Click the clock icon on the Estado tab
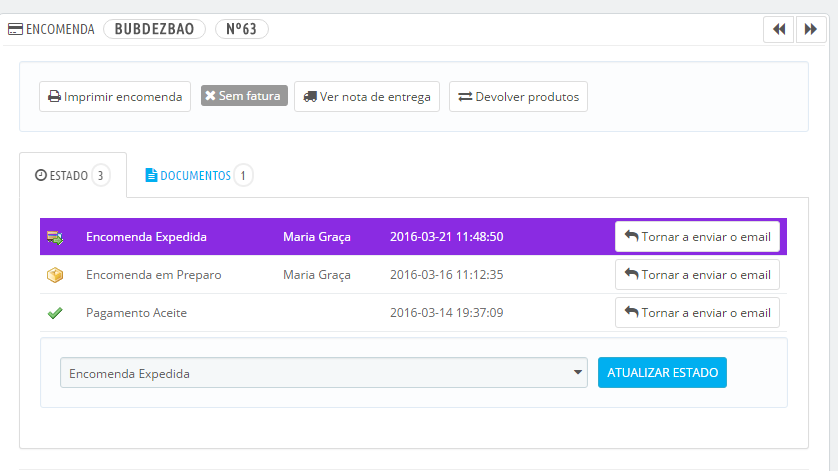 click(x=41, y=175)
